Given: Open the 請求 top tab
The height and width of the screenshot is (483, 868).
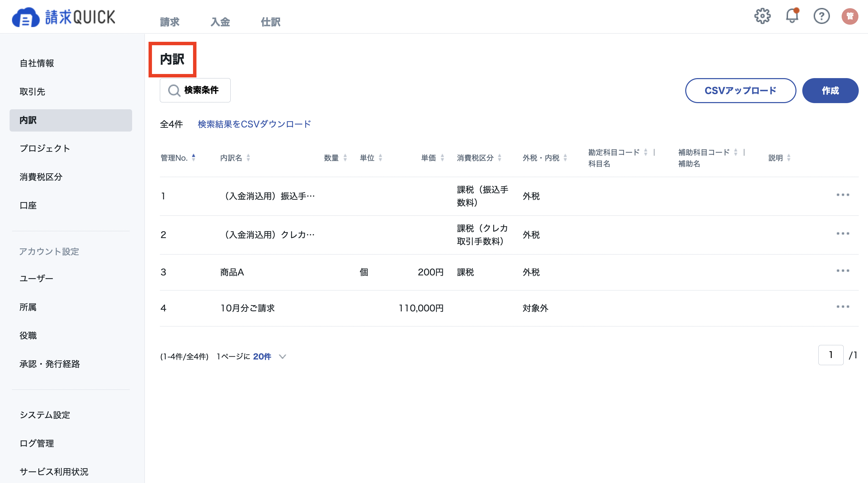Looking at the screenshot, I should 169,22.
